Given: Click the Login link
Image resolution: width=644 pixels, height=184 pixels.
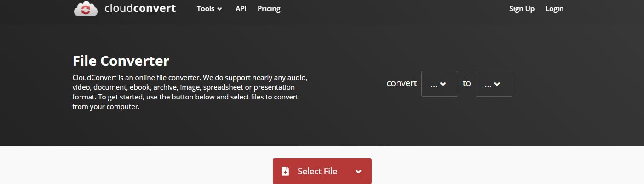Looking at the screenshot, I should tap(554, 9).
